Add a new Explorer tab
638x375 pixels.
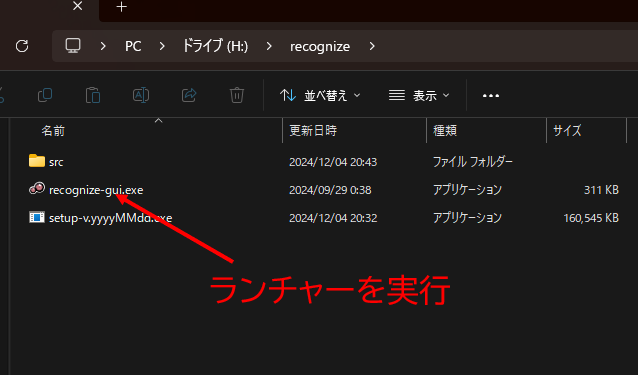121,7
